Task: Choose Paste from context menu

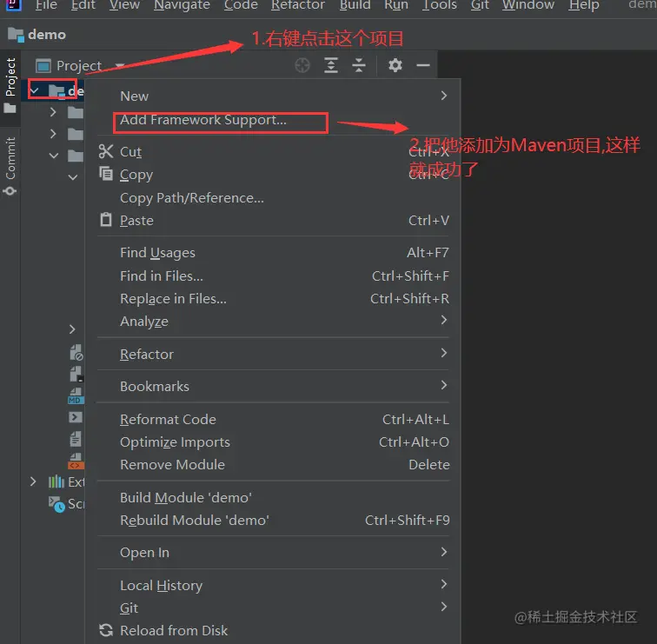Action: pos(273,220)
